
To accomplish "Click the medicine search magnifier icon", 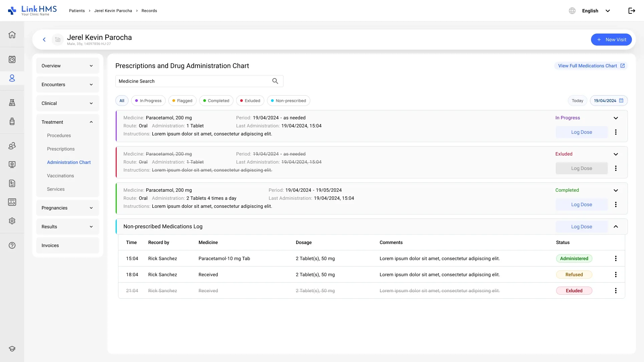I will click(275, 81).
